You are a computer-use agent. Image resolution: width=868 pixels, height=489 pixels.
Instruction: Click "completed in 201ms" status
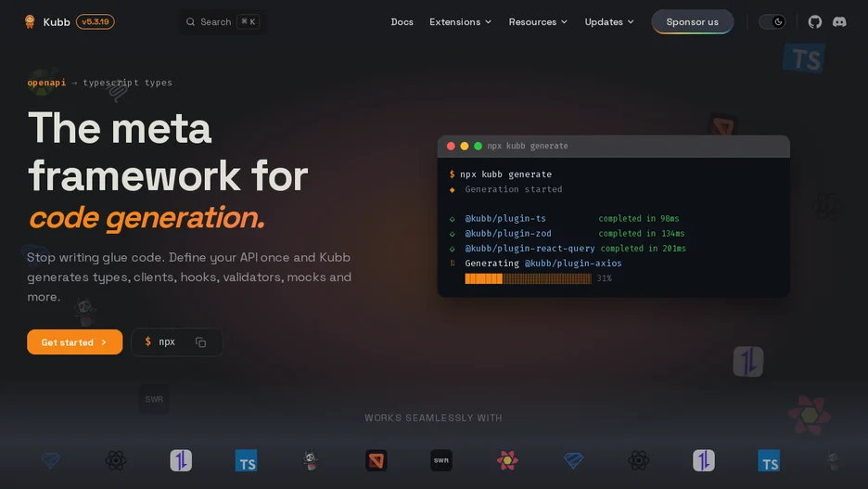[644, 249]
